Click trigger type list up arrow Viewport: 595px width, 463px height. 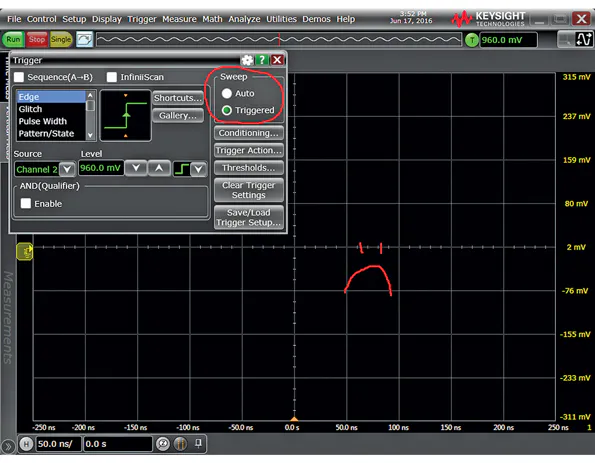point(90,95)
